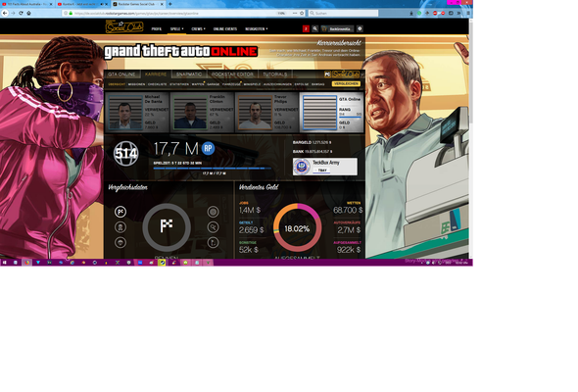Click the Social Club logo

click(123, 26)
